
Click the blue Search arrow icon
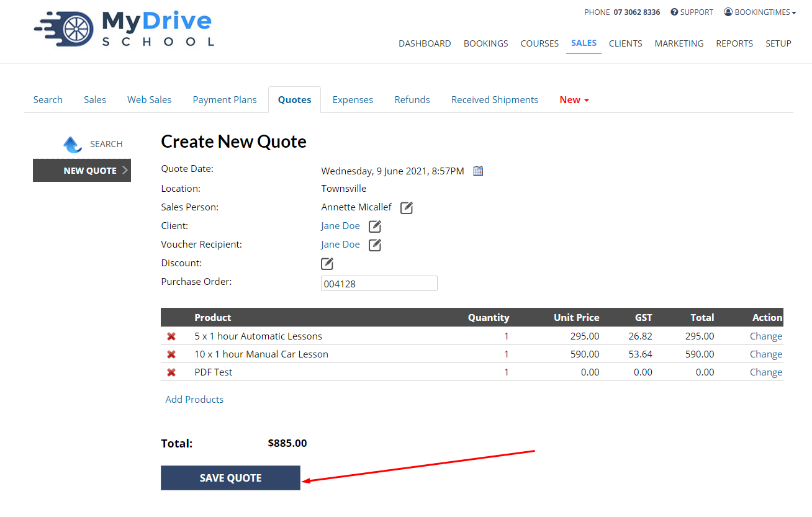click(x=73, y=145)
